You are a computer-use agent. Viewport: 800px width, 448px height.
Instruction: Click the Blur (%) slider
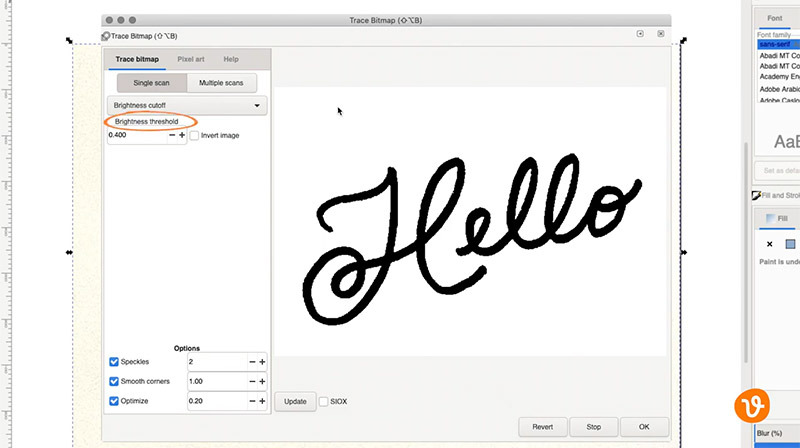778,433
